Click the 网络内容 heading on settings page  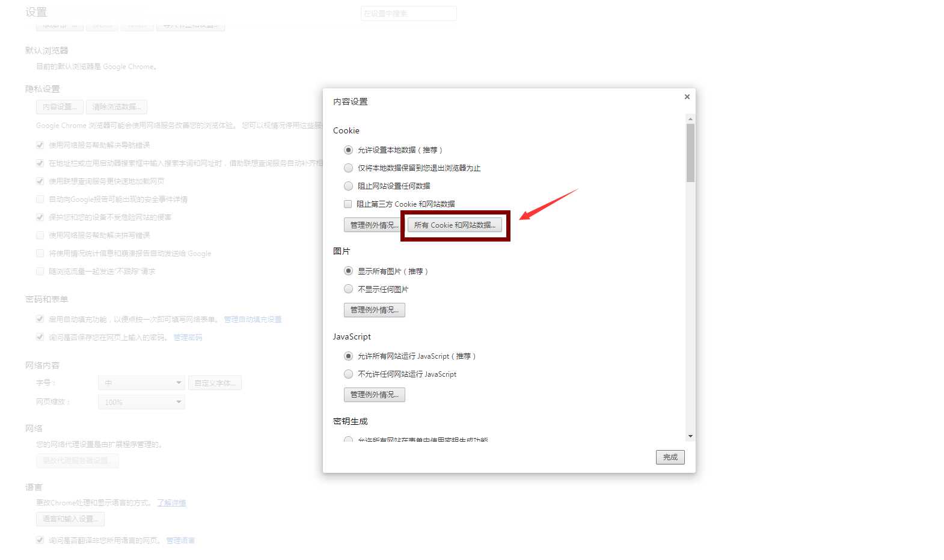pyautogui.click(x=43, y=365)
